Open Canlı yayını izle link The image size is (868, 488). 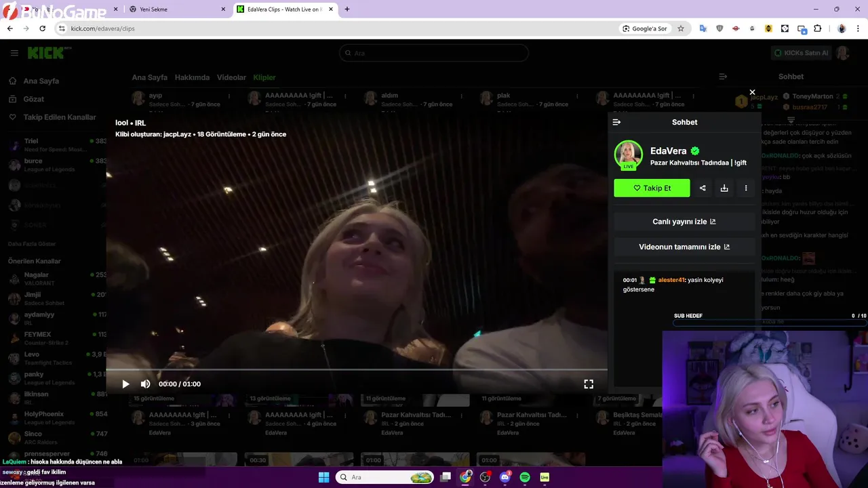coord(684,222)
